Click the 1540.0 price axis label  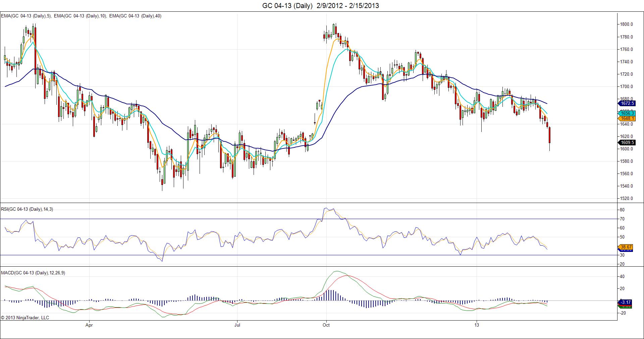pos(627,186)
